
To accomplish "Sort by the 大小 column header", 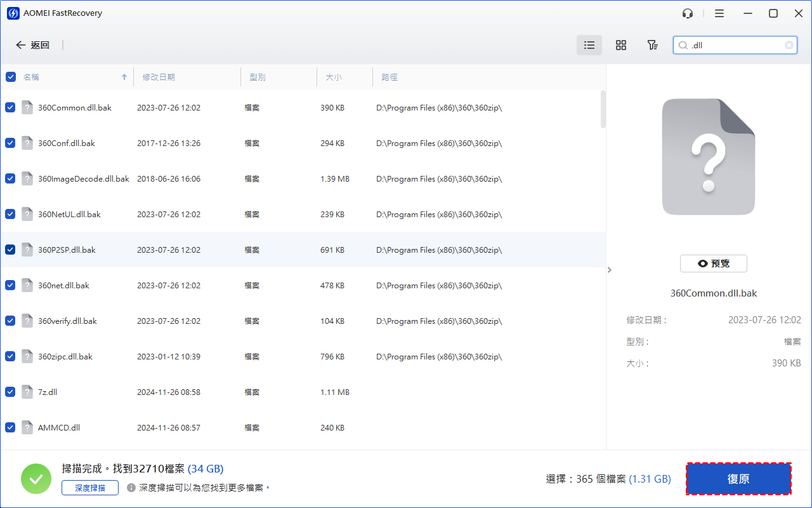I will [334, 77].
